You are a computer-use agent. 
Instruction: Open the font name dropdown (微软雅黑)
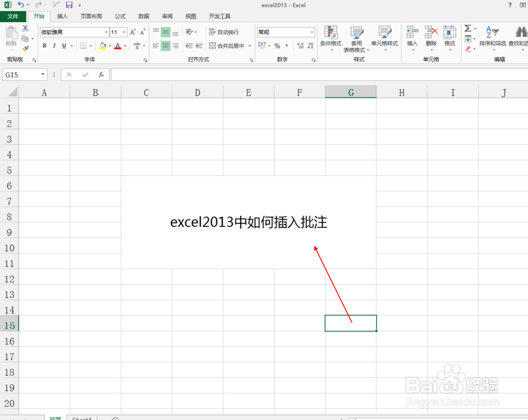[x=107, y=32]
